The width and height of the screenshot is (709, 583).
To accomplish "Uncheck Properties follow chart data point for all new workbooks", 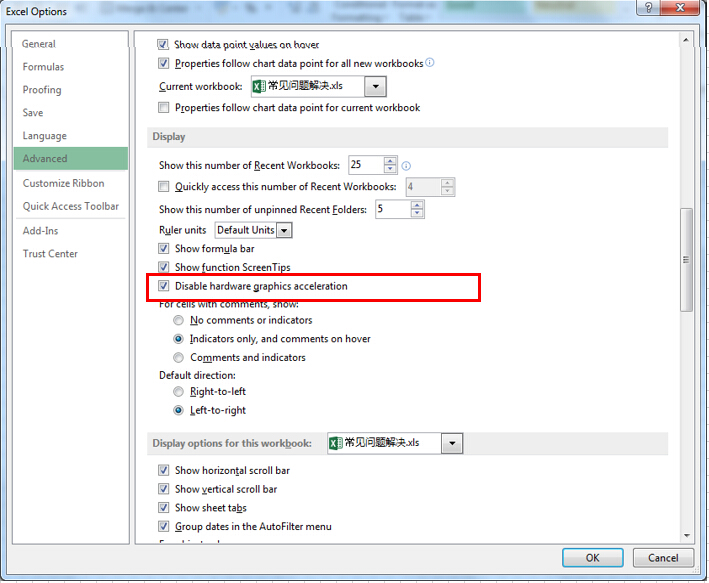I will tap(163, 63).
